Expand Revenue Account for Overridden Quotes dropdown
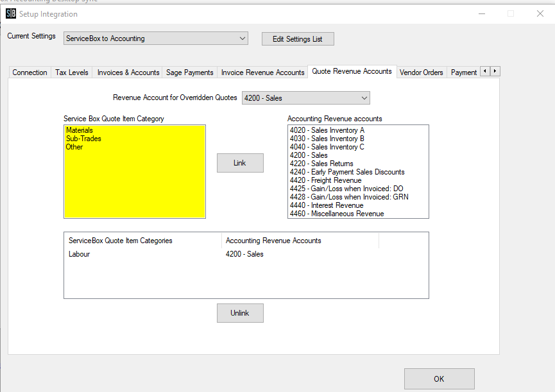Viewport: 555px width, 392px height. tap(306, 98)
